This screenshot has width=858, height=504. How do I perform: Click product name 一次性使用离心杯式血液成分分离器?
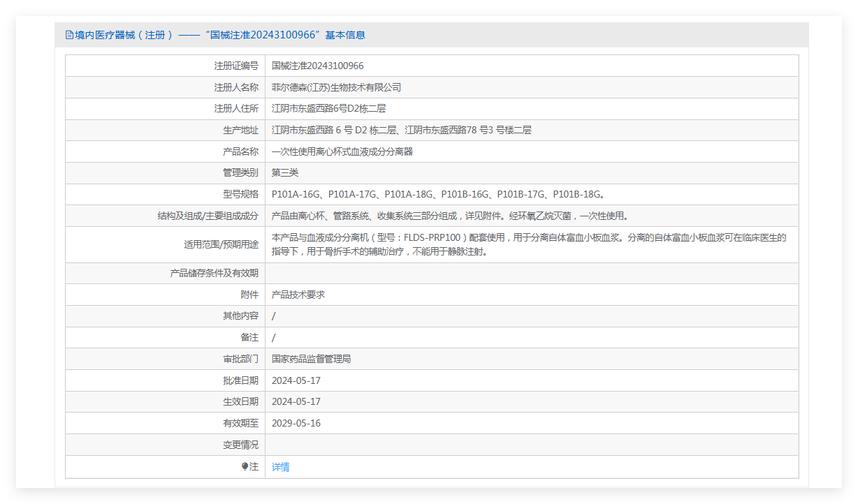coord(342,151)
